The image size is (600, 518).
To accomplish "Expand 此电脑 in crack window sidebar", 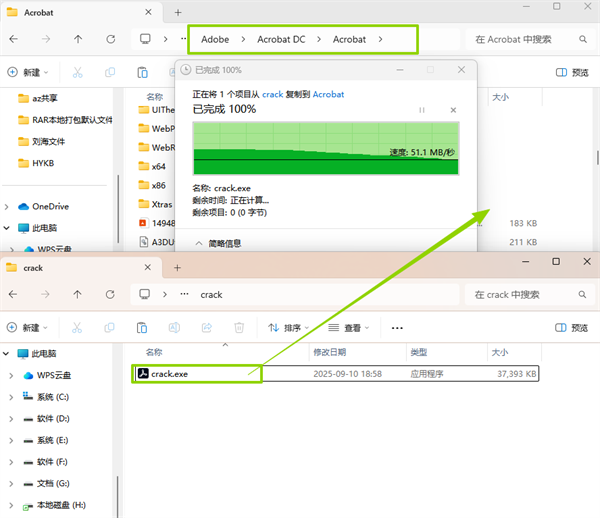I will (x=6, y=353).
